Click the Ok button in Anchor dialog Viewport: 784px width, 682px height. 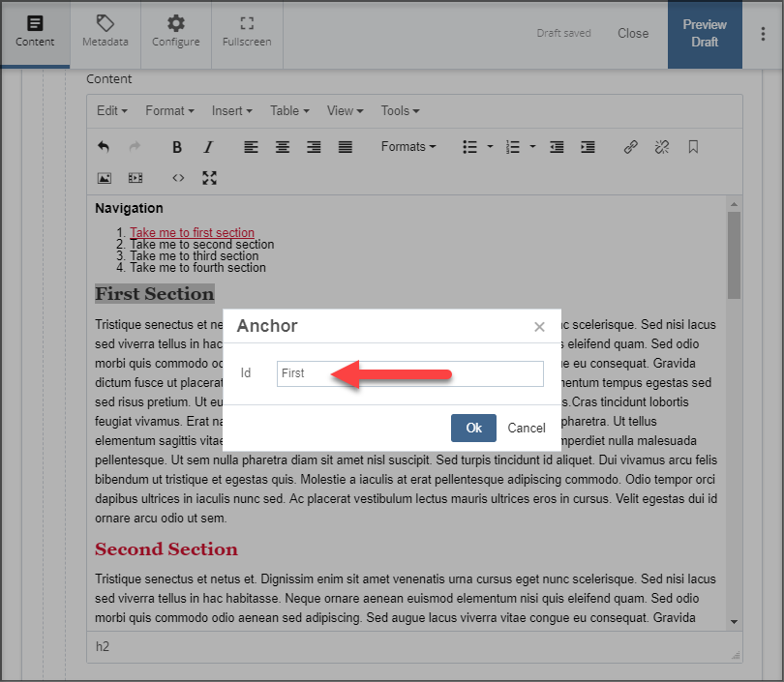pos(473,428)
